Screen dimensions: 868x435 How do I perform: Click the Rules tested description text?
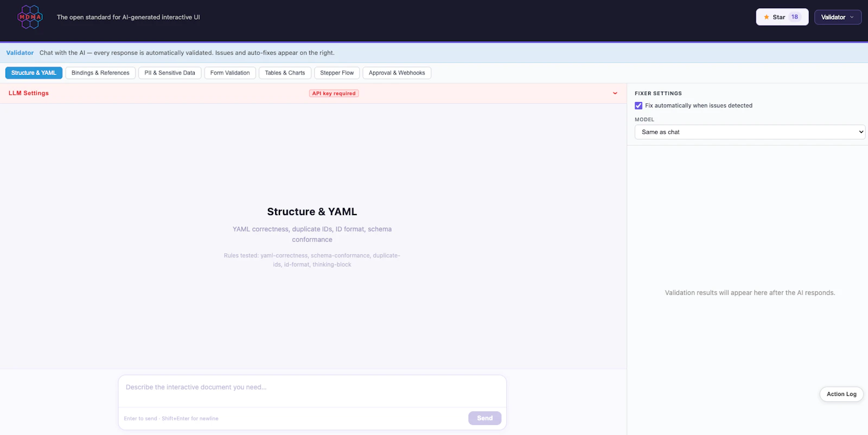point(312,260)
